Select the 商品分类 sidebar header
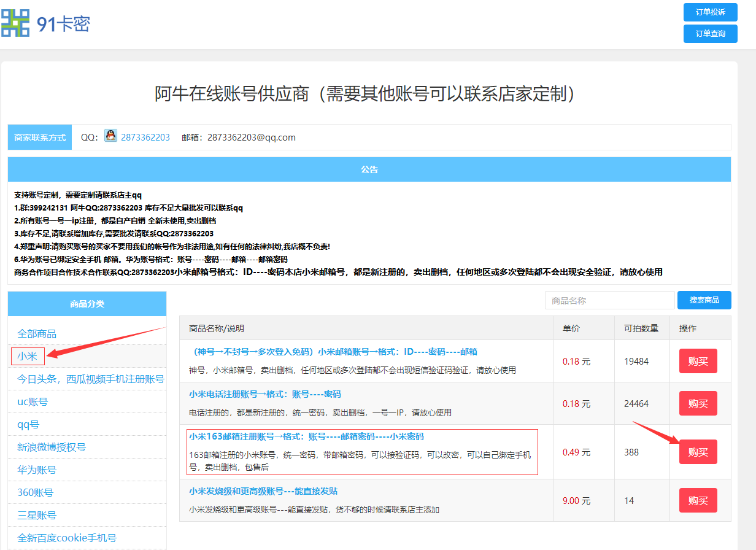Screen dimensions: 756x550 tap(87, 304)
